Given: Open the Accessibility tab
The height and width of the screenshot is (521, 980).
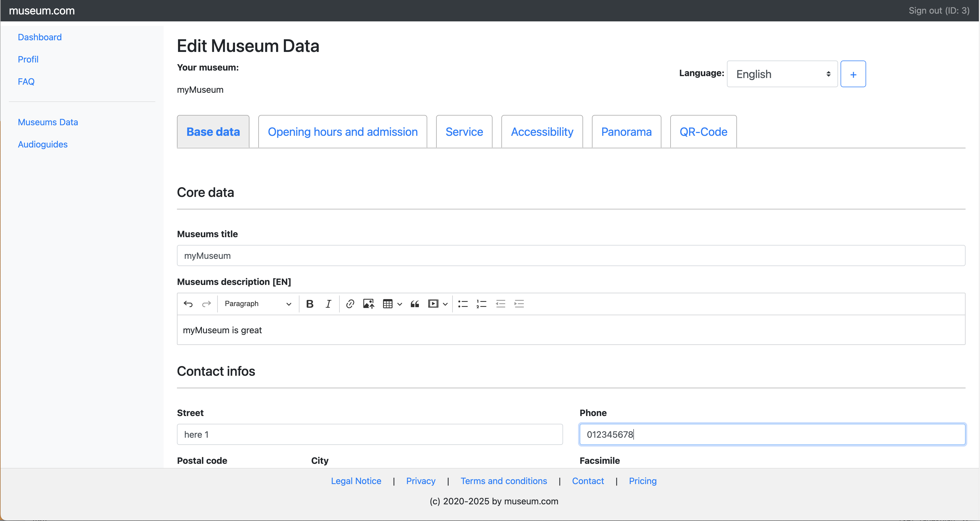Looking at the screenshot, I should (x=542, y=132).
